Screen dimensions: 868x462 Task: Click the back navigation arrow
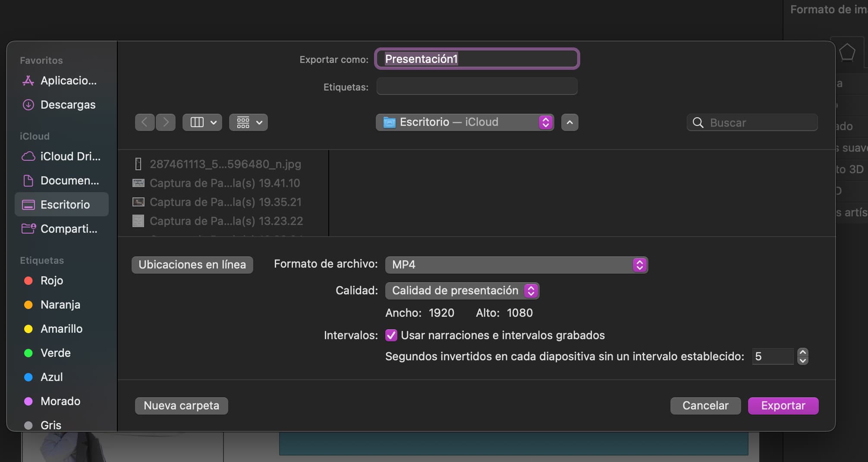pos(145,122)
